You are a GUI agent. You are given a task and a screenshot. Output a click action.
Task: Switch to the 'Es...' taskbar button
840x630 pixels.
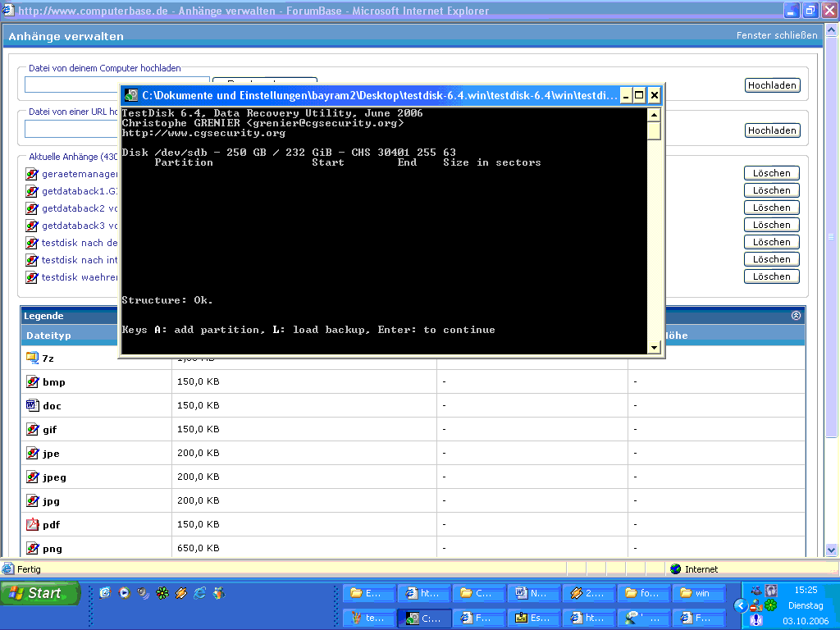(533, 618)
